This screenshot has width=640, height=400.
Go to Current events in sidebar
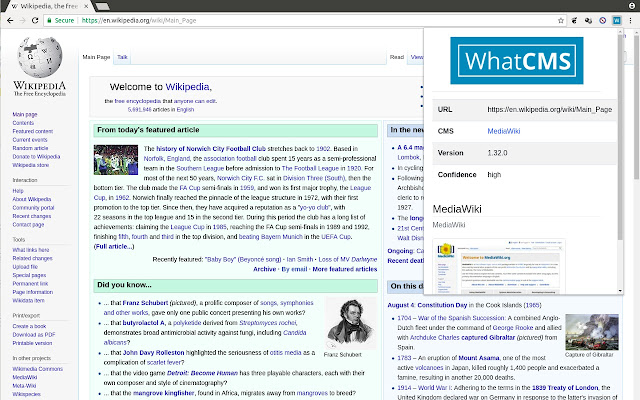(30, 140)
